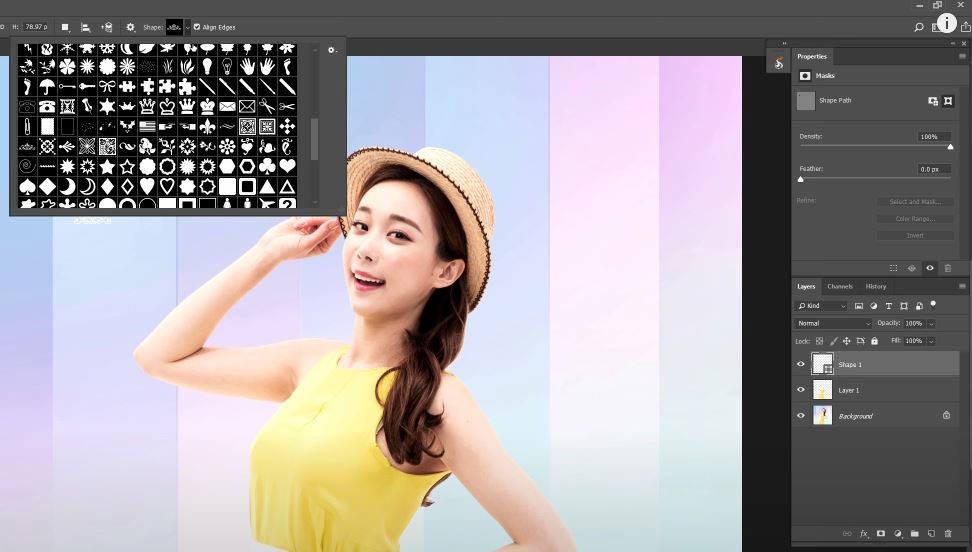Hide the Shape 1 layer
Screen dimensions: 972x552
point(800,364)
